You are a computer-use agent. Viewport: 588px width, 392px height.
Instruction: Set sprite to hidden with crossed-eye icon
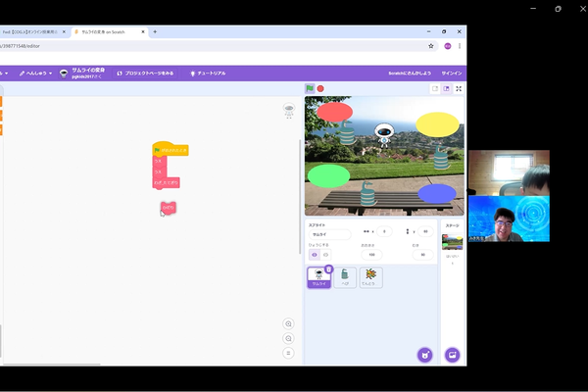(x=325, y=255)
